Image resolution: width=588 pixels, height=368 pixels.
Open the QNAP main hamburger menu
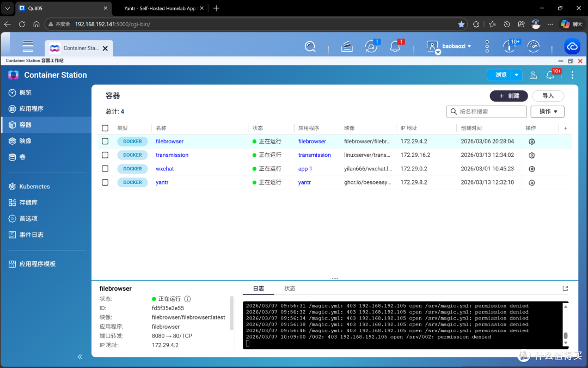(28, 46)
